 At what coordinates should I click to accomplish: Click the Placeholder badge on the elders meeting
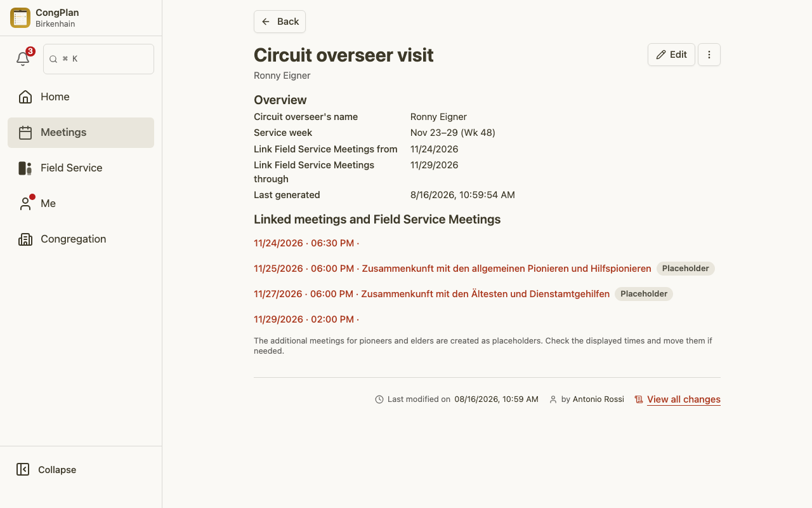coord(644,294)
